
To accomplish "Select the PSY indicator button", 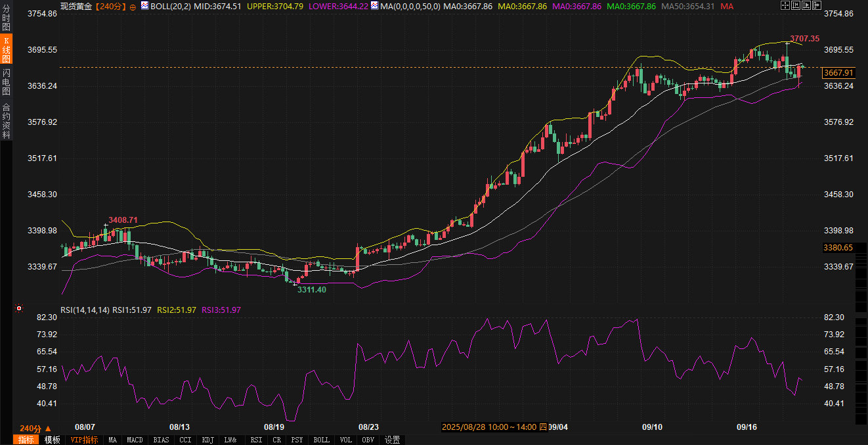I will [297, 440].
